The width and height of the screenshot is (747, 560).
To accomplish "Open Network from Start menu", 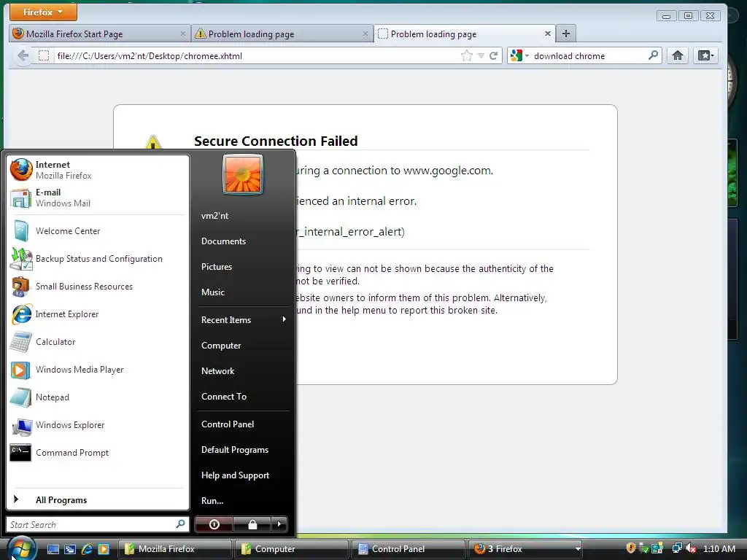I will [243, 371].
